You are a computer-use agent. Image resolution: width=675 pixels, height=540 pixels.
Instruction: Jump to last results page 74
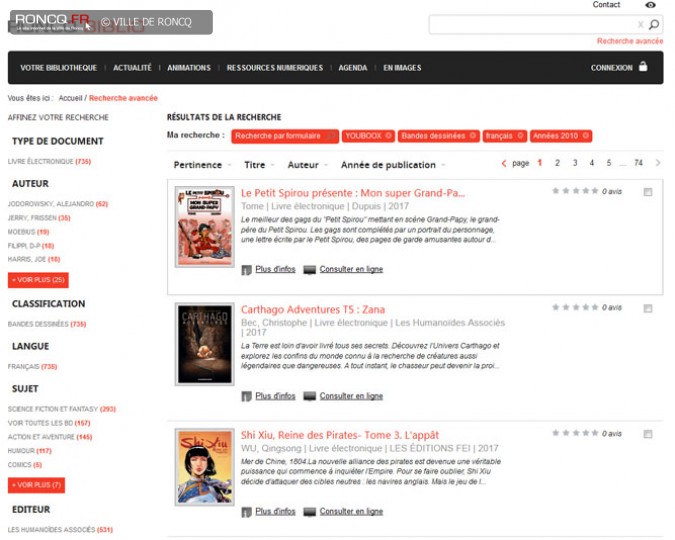click(638, 163)
